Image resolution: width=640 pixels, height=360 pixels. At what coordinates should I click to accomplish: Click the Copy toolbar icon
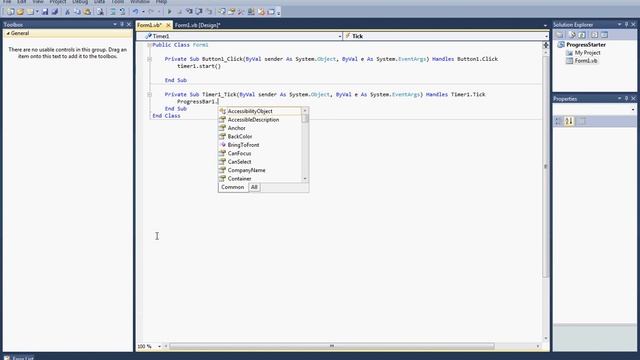click(x=77, y=12)
